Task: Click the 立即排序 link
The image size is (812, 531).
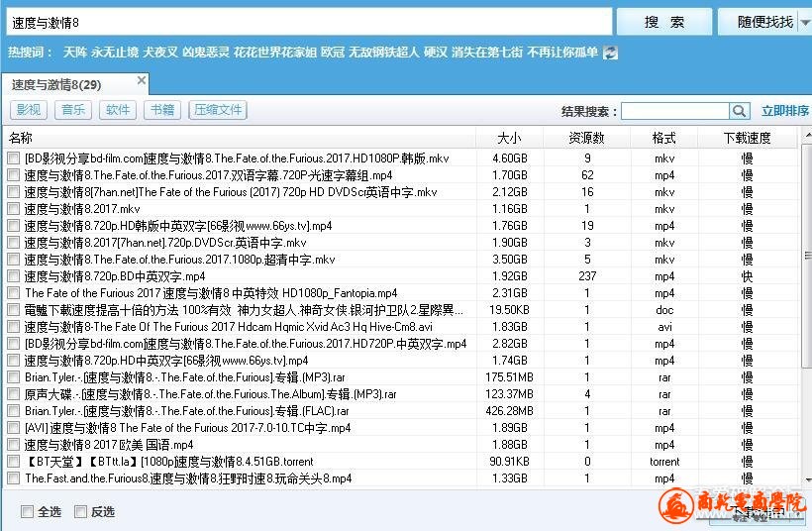Action: pos(785,110)
